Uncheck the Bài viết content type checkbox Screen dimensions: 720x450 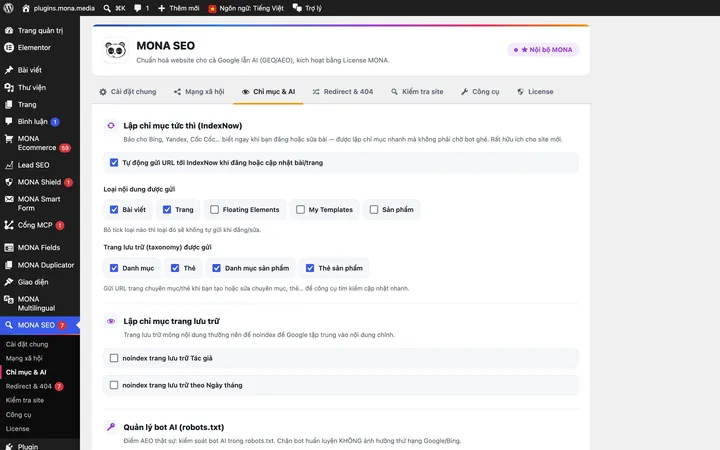114,209
